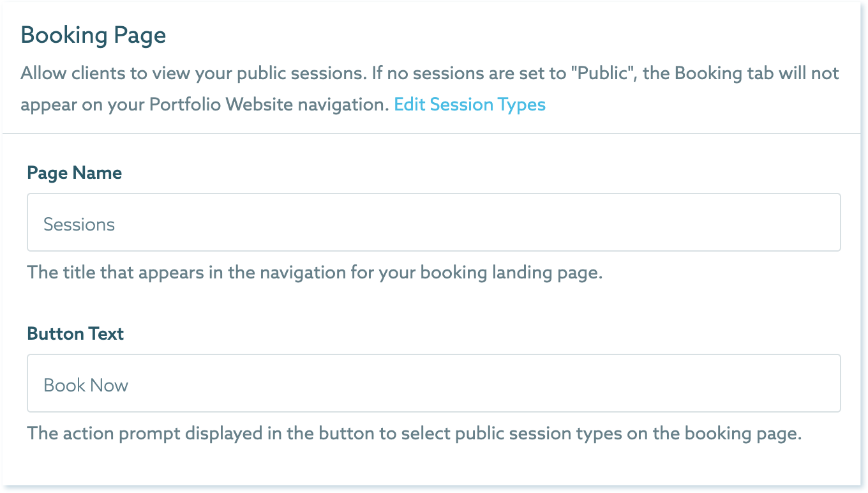
Task: Click the divider line below the description
Action: pyautogui.click(x=433, y=133)
